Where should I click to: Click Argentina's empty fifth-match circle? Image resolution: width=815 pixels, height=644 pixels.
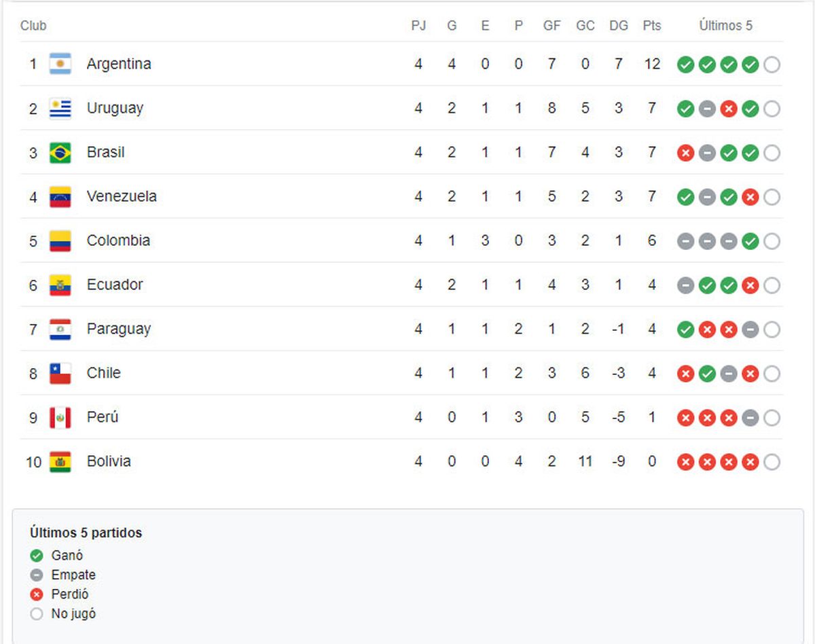pyautogui.click(x=772, y=65)
